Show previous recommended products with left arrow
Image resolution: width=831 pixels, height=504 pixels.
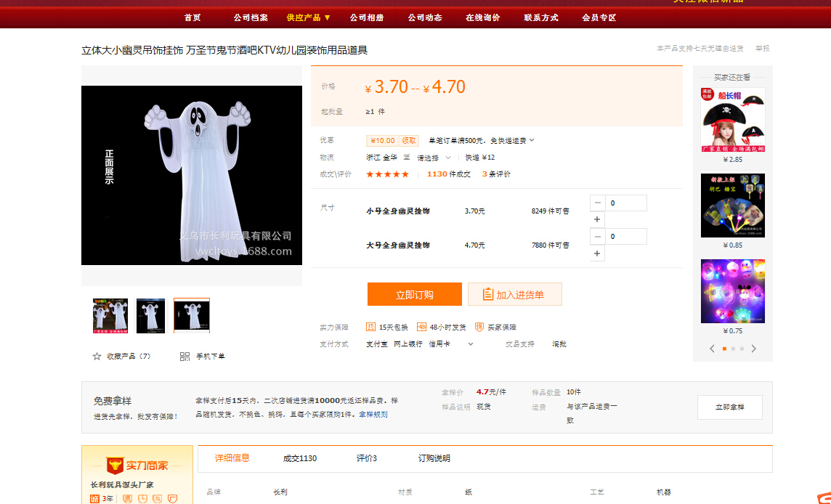(x=713, y=349)
